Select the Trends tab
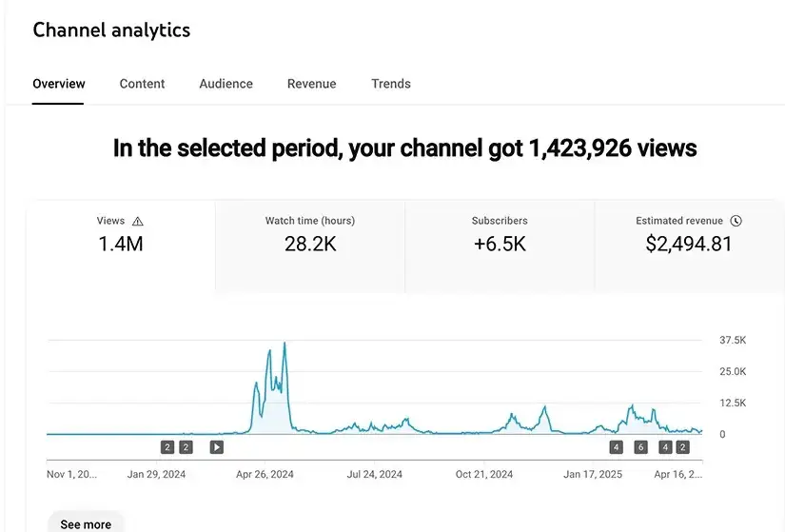785x532 pixels. (391, 84)
